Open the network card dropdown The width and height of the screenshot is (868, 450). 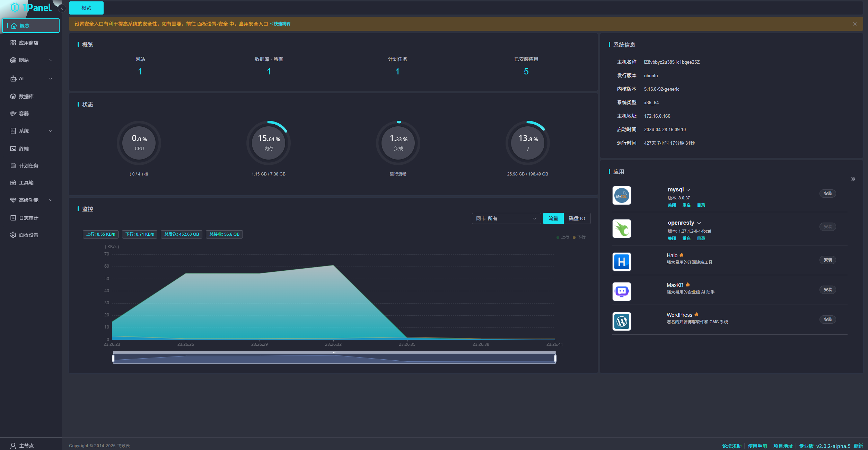(x=506, y=218)
